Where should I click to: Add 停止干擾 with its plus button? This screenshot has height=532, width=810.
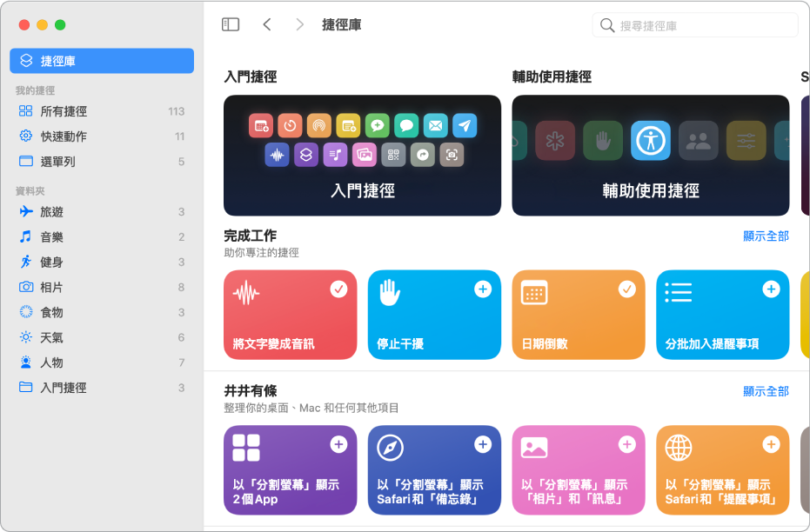coord(483,289)
